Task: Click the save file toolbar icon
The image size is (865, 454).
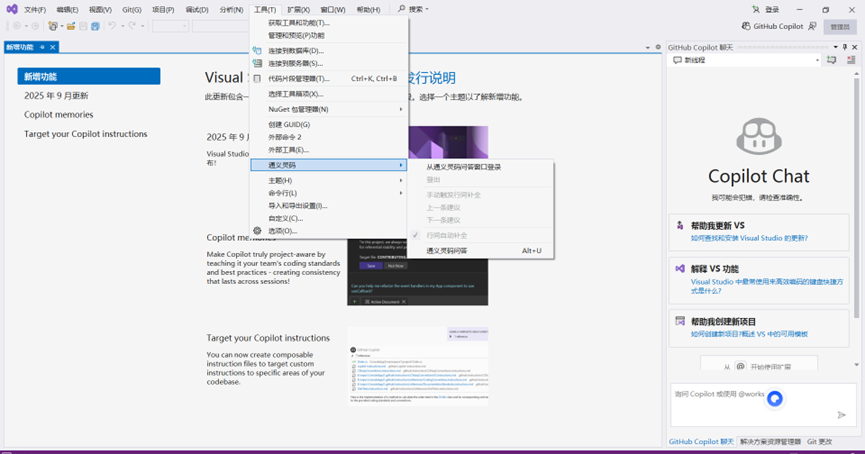Action: tap(83, 26)
